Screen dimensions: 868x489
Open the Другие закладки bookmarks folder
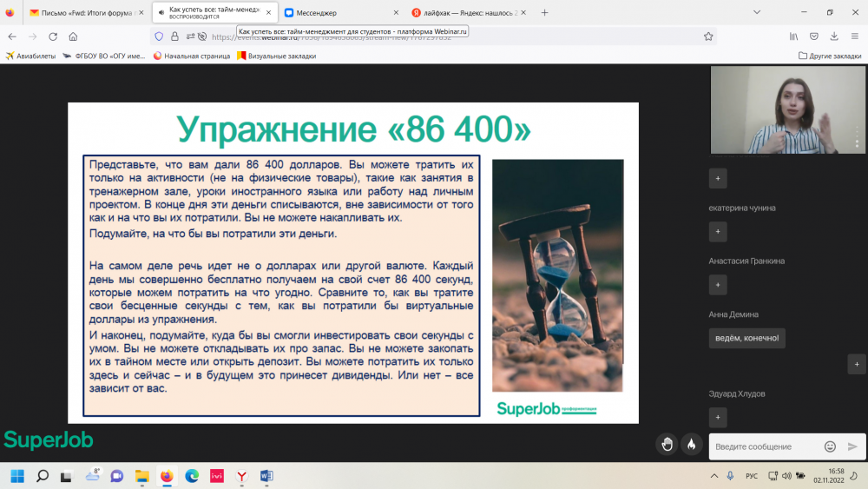click(829, 56)
